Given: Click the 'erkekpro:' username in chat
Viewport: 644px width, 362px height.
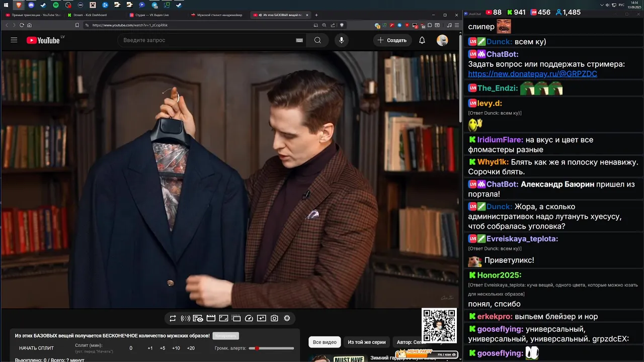Looking at the screenshot, I should point(495,317).
